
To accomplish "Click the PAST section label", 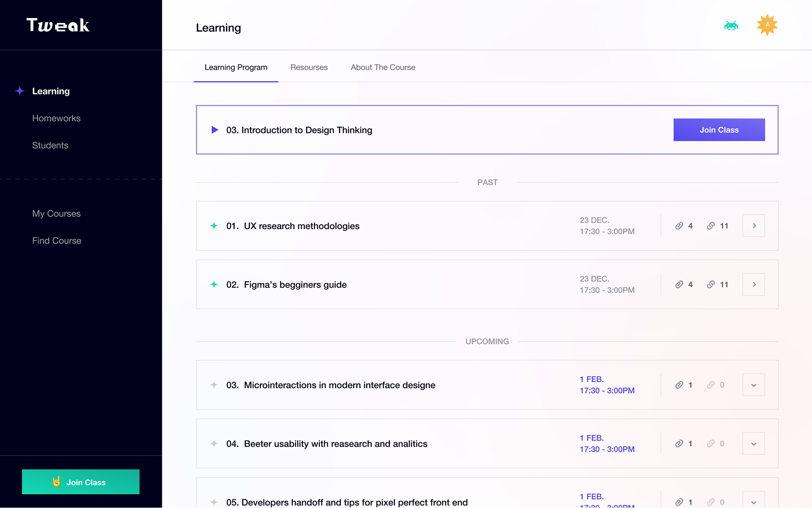I will [487, 183].
